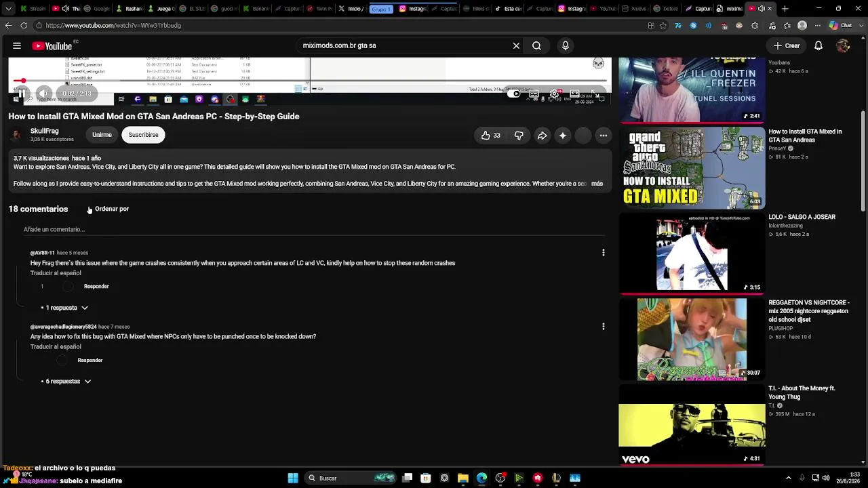
Task: Clear the YouTube search box text
Action: click(x=516, y=45)
